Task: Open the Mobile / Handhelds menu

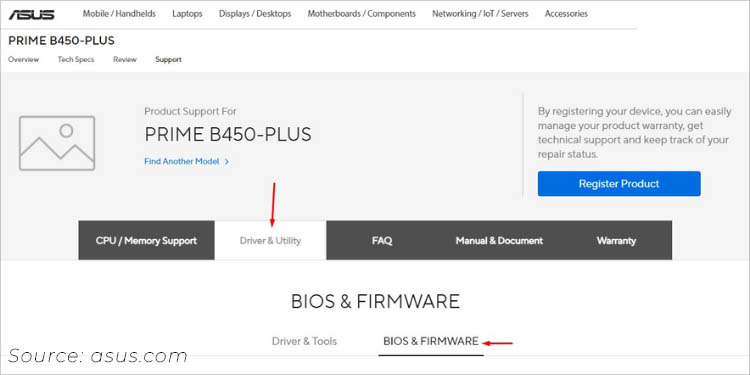Action: [x=119, y=14]
